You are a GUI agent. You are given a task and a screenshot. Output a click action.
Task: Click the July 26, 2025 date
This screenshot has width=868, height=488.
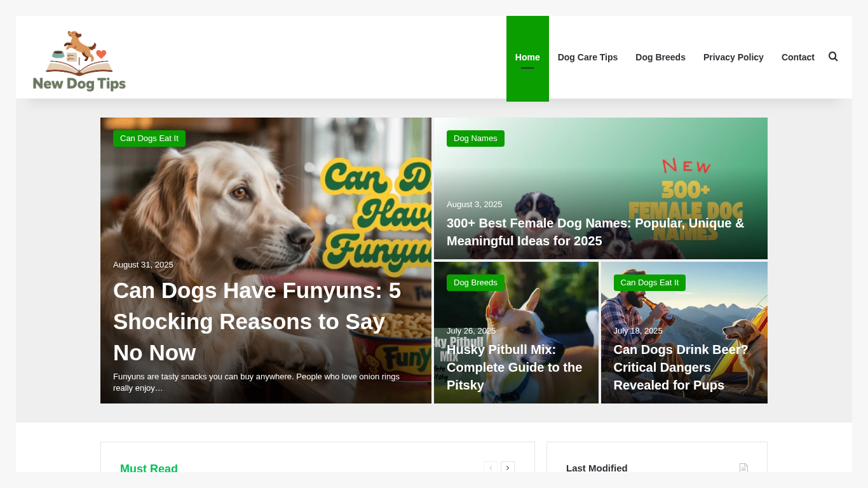471,331
